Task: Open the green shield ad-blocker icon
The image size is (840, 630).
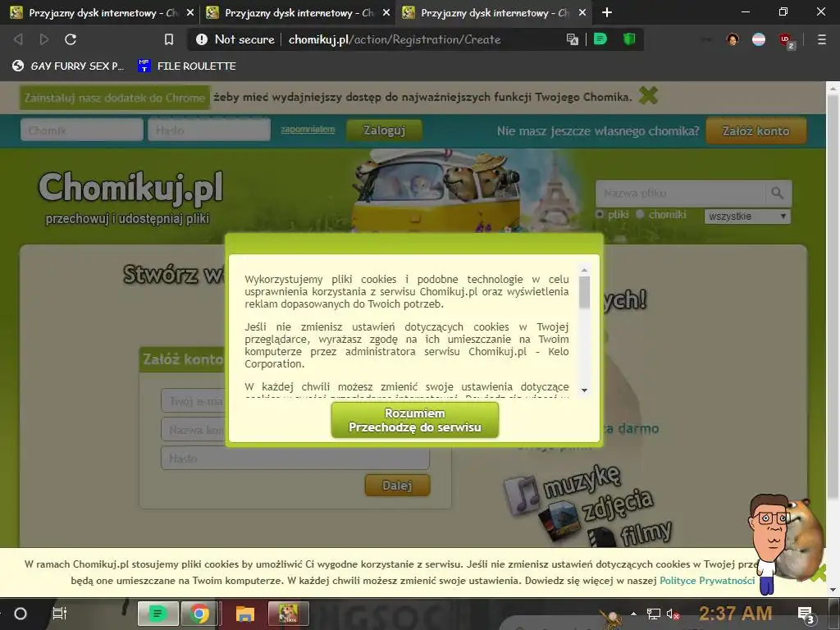Action: (x=629, y=39)
